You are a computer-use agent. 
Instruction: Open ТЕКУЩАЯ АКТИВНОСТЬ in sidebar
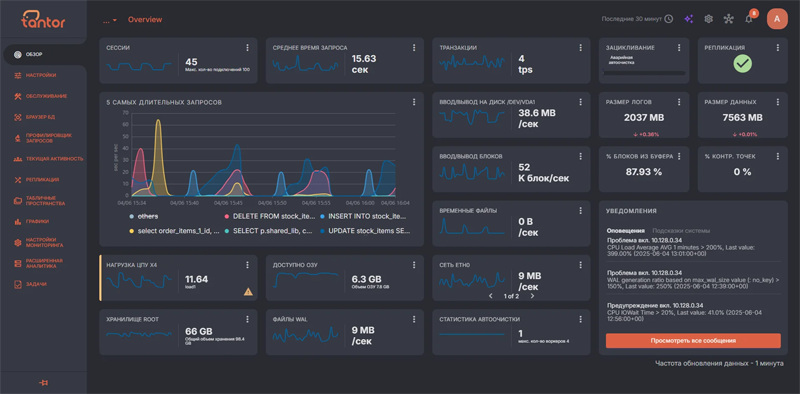48,159
